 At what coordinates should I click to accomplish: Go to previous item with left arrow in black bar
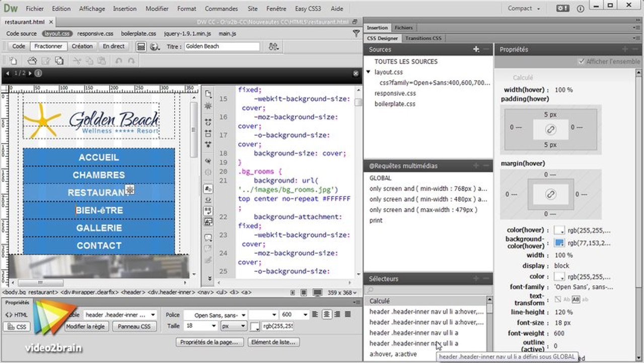click(x=8, y=73)
